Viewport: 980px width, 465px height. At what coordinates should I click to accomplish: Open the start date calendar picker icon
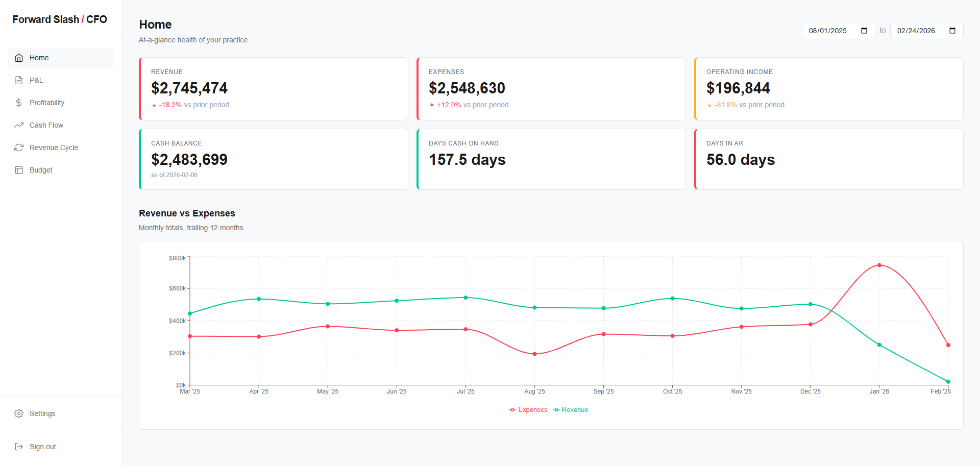click(864, 31)
